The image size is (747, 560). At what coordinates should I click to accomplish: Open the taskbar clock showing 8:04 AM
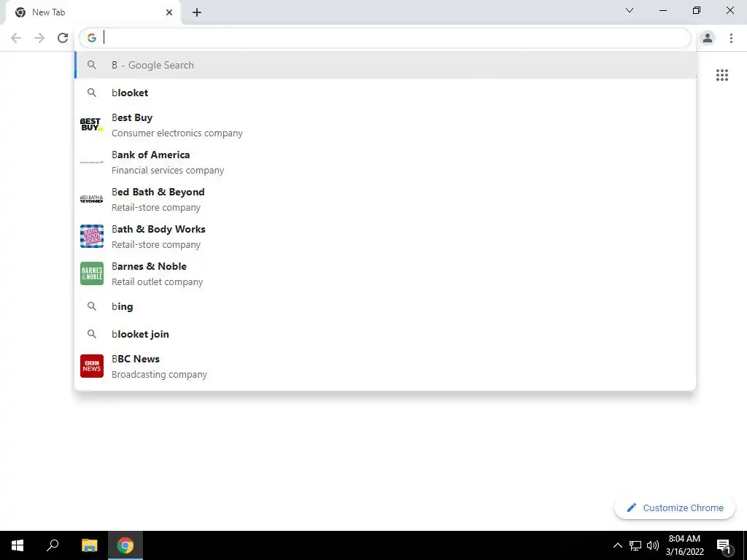click(684, 545)
